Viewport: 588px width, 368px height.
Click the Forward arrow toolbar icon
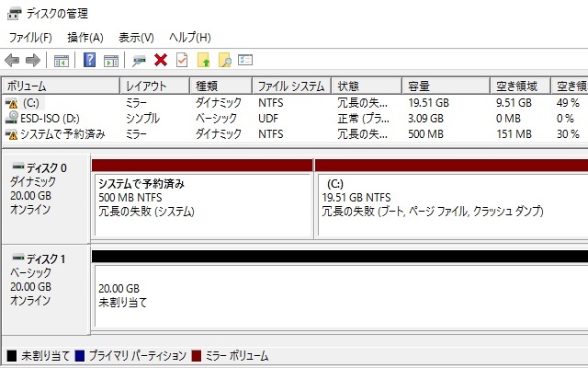tap(33, 60)
